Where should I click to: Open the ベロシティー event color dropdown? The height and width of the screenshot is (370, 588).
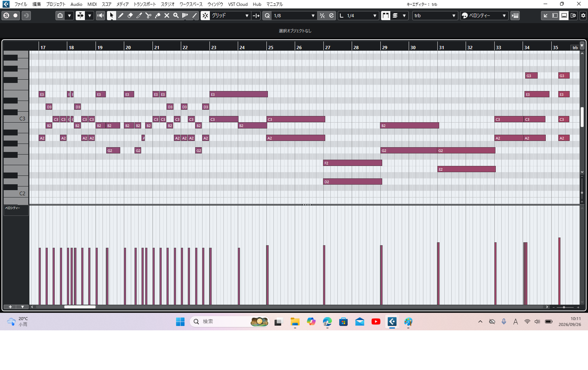coord(484,15)
